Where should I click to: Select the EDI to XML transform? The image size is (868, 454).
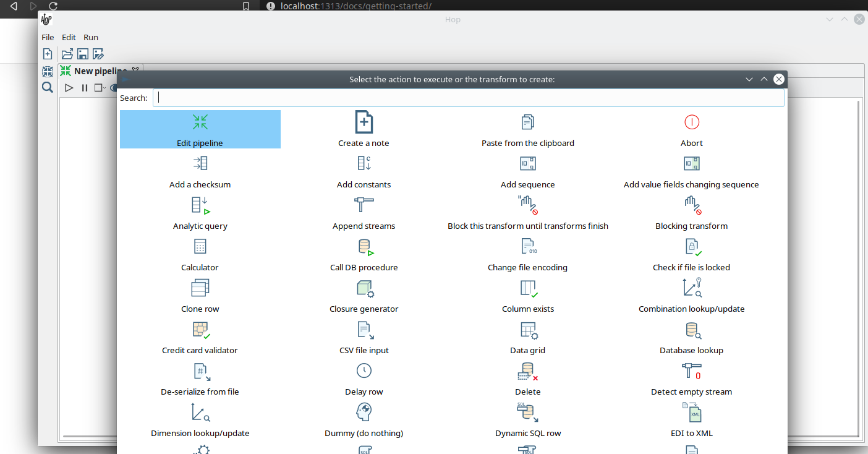692,413
